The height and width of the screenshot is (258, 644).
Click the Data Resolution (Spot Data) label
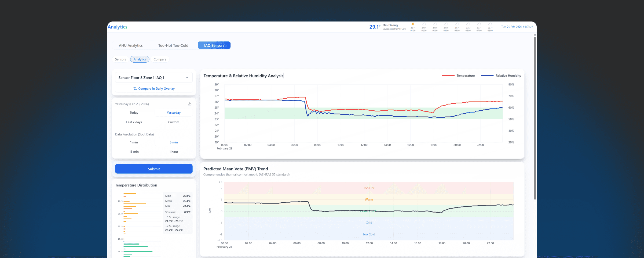tap(134, 134)
